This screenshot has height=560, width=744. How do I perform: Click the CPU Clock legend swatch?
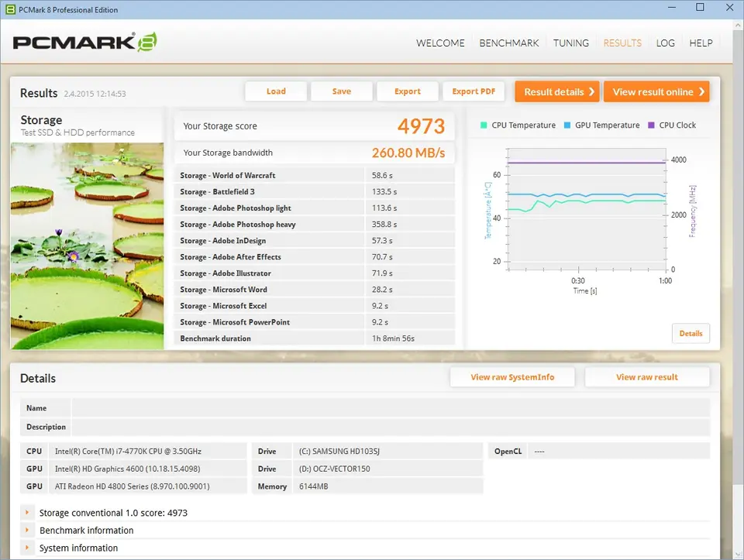(652, 125)
